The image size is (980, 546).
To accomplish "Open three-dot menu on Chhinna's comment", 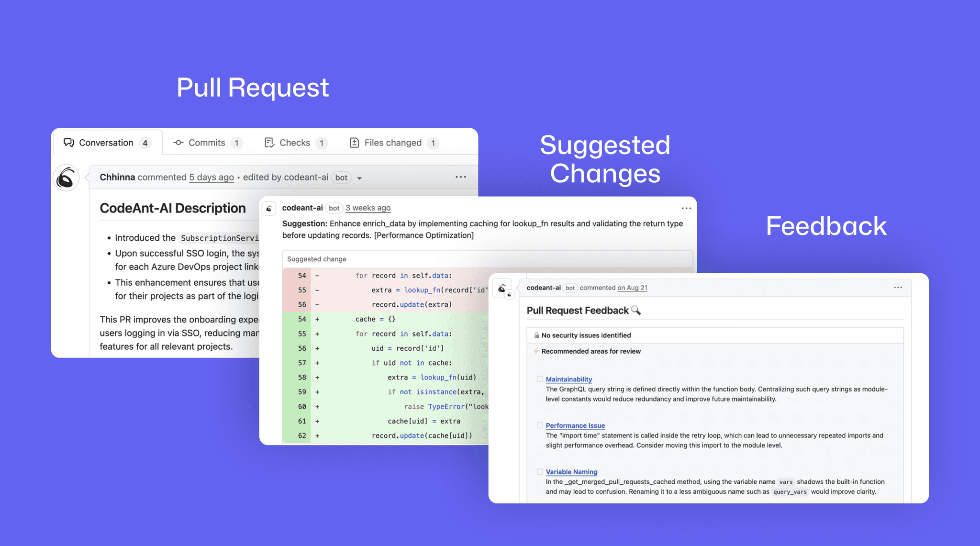I will click(460, 177).
